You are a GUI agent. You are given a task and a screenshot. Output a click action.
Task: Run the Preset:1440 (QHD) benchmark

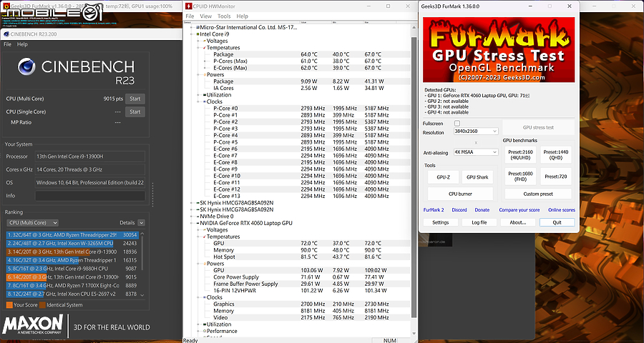556,154
